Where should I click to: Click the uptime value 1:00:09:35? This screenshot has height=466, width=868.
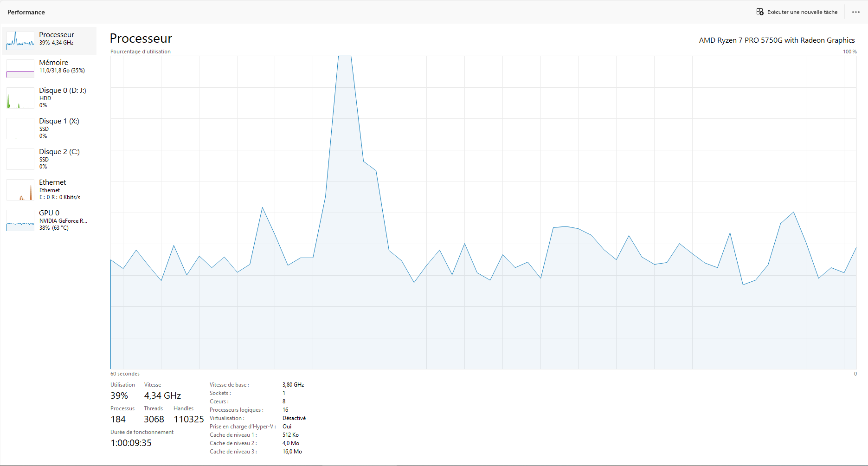point(131,443)
